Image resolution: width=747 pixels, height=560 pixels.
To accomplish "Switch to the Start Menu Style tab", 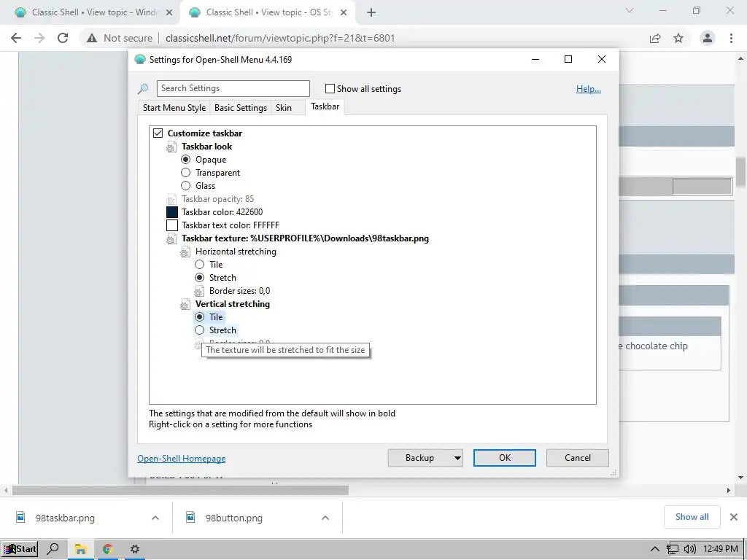I will point(174,108).
